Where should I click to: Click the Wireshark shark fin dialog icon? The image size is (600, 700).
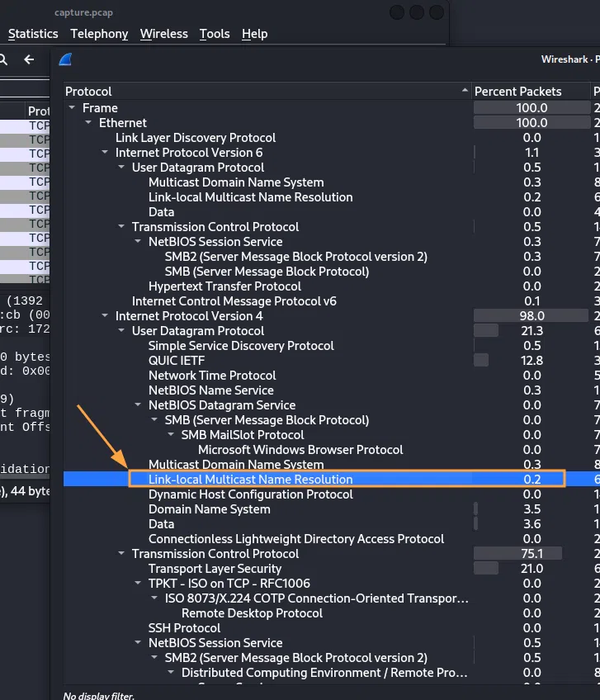point(66,59)
